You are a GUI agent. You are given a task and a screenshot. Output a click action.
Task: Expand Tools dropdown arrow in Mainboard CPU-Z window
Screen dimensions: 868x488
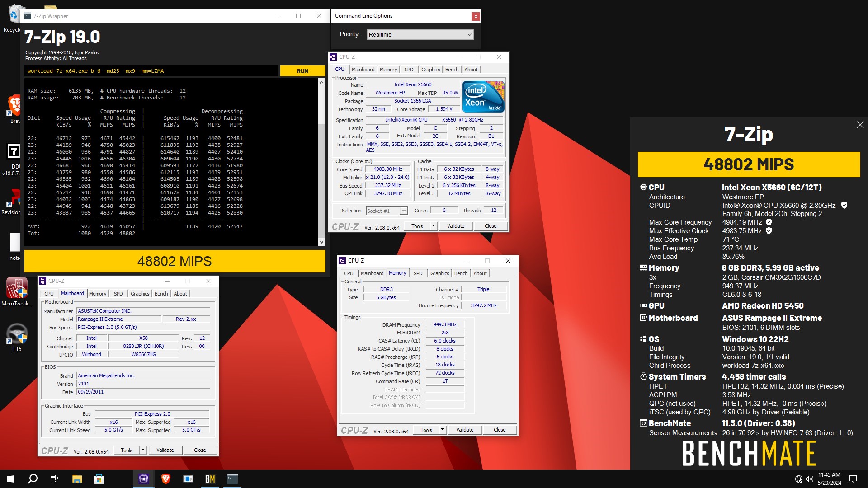tap(143, 450)
